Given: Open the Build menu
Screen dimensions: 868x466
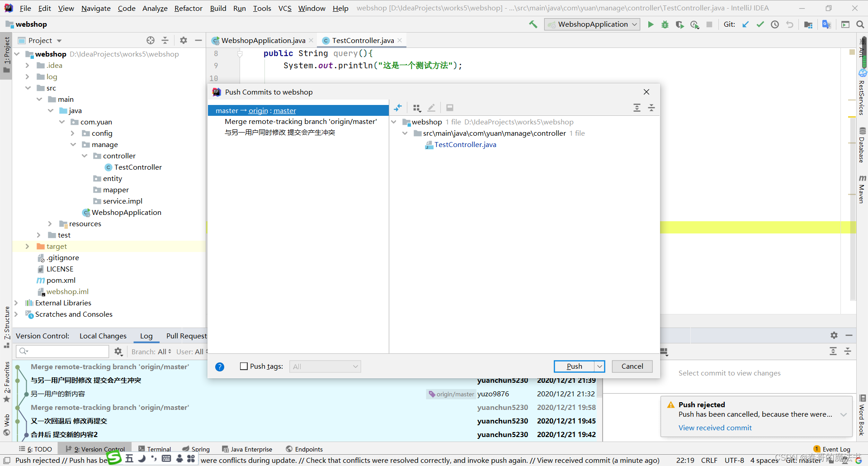Looking at the screenshot, I should pos(218,8).
